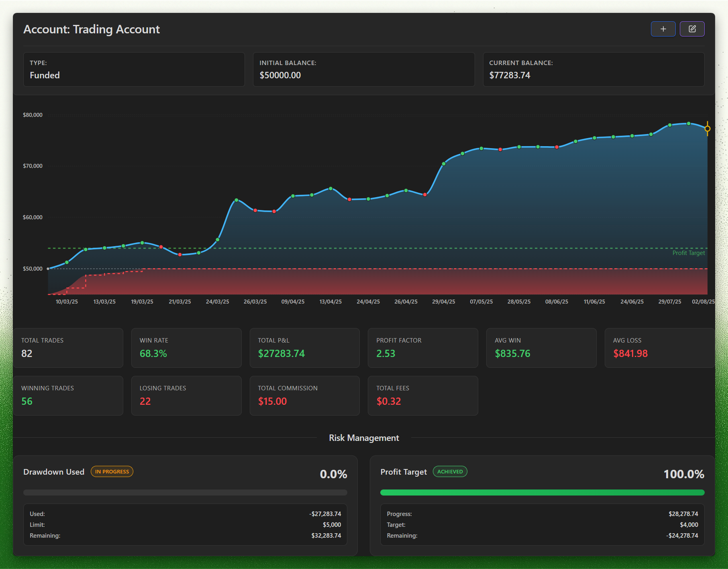
Task: Click the Losing Trades card
Action: 186,396
